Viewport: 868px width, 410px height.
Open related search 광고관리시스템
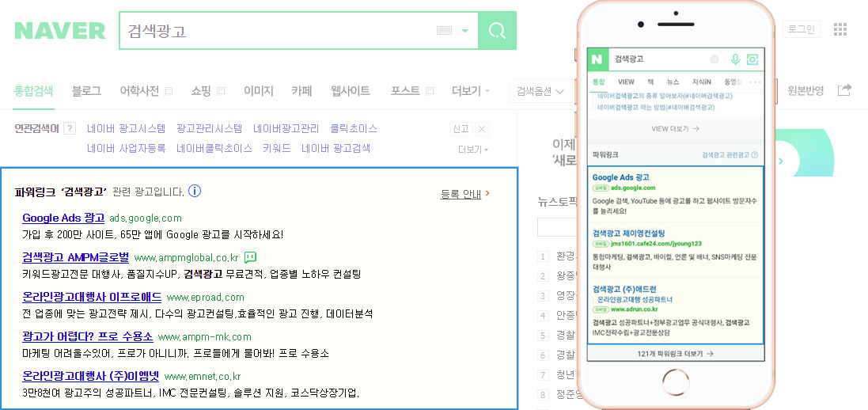click(x=209, y=128)
